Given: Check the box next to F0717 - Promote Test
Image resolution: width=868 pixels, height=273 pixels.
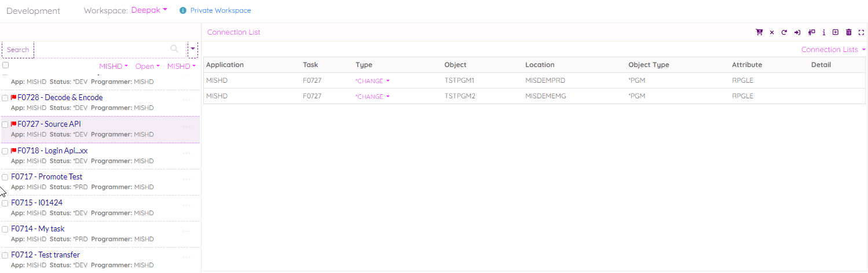Looking at the screenshot, I should pyautogui.click(x=5, y=177).
